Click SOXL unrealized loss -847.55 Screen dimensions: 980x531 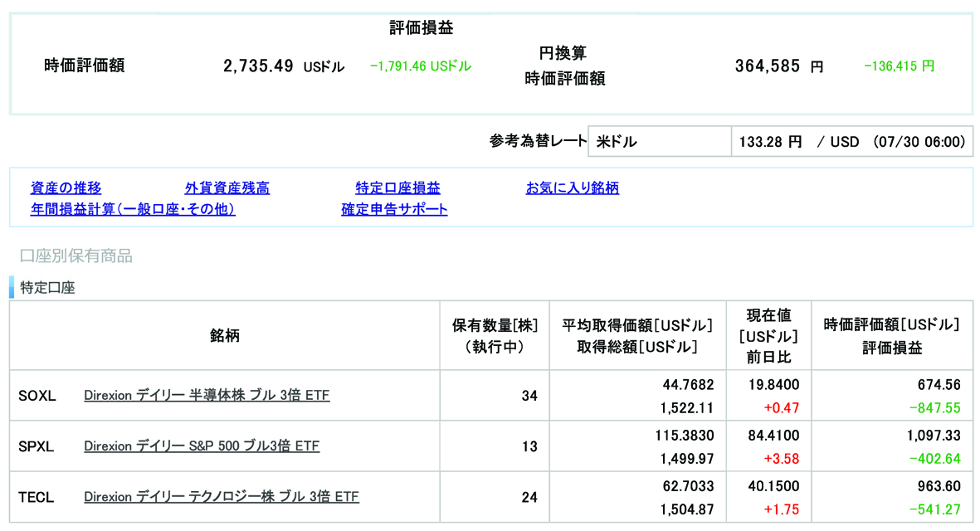point(935,408)
